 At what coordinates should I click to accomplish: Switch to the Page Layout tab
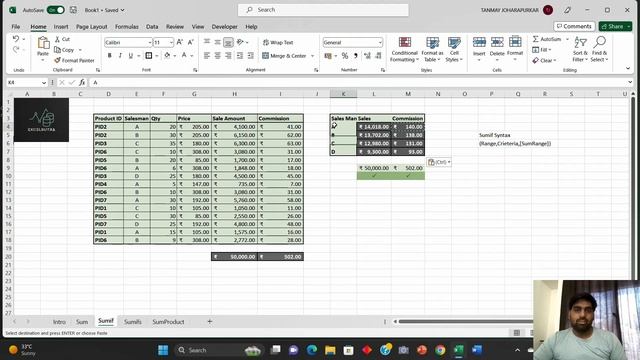[x=91, y=27]
